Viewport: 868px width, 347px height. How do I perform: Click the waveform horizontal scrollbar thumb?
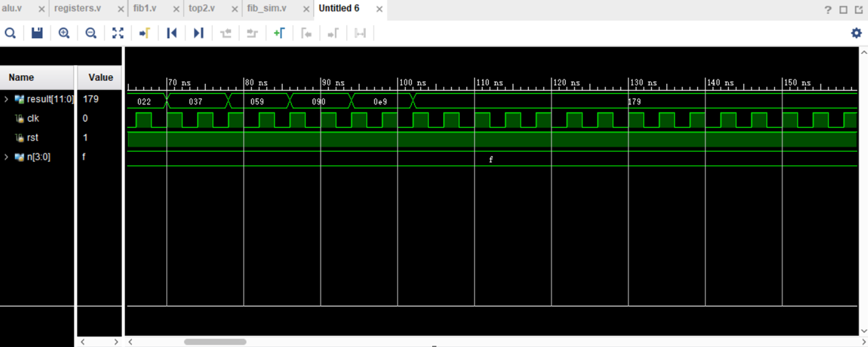215,342
